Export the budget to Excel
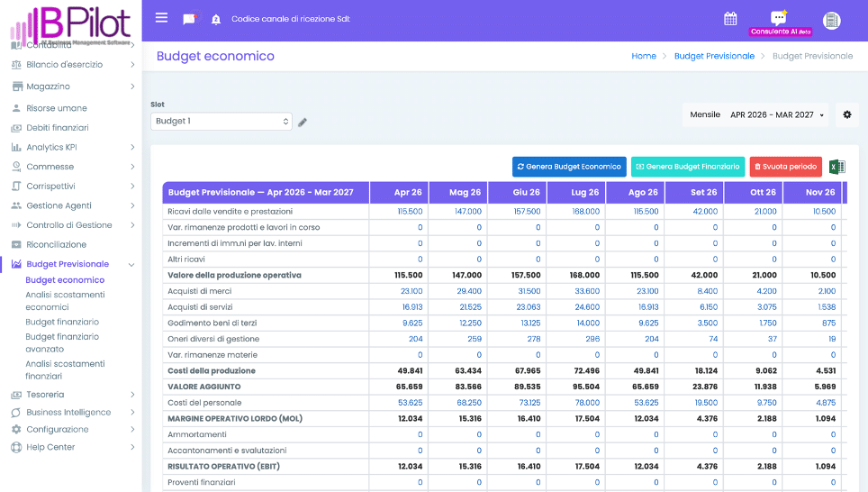 coord(836,167)
